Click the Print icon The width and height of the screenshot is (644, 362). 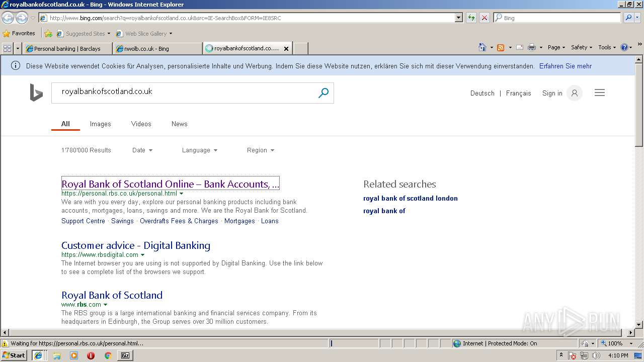pos(531,47)
